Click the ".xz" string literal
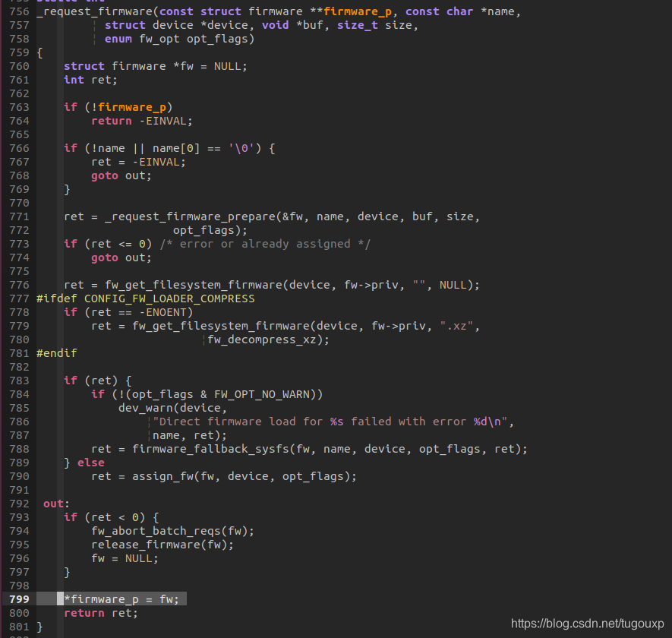This screenshot has width=672, height=638. click(456, 327)
